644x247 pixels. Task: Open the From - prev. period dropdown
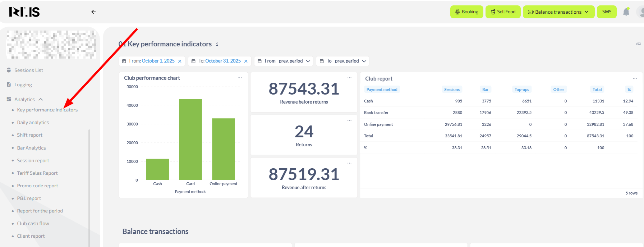284,61
